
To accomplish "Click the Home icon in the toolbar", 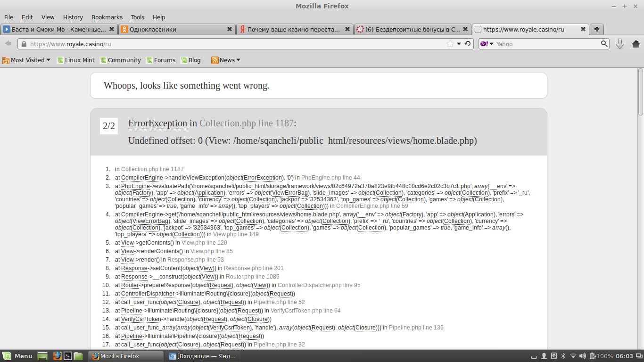I will 636,44.
